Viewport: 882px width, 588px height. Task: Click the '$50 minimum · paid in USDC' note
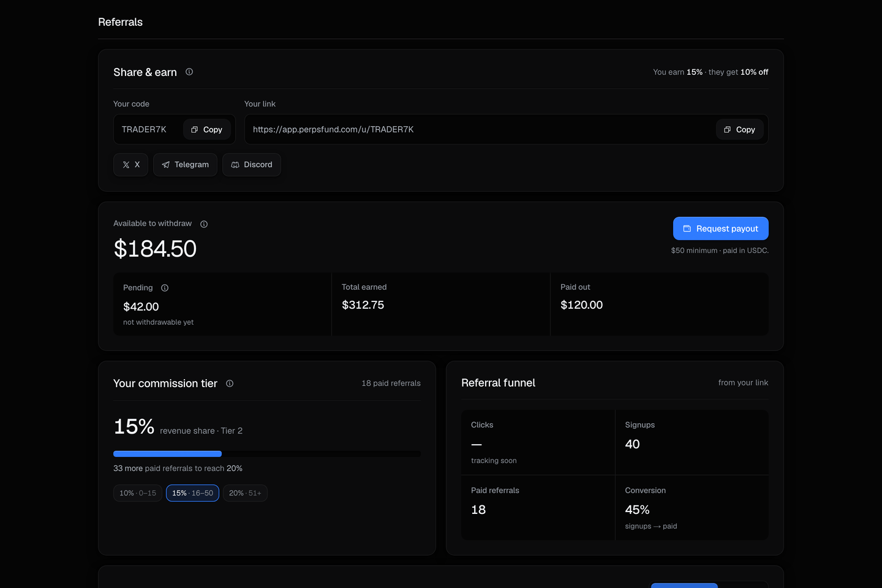click(x=720, y=251)
